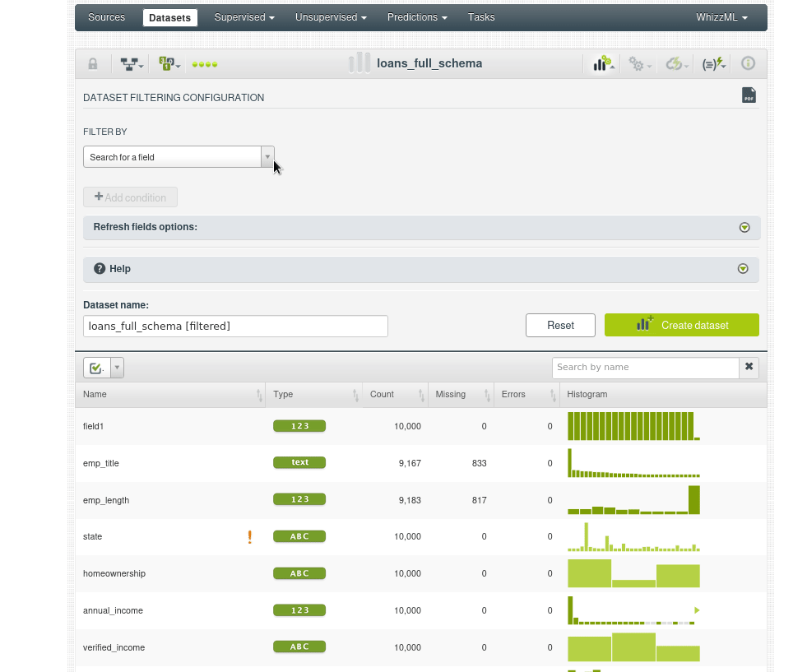Open the Supervised menu
Screen dimensions: 807x672
(x=244, y=17)
